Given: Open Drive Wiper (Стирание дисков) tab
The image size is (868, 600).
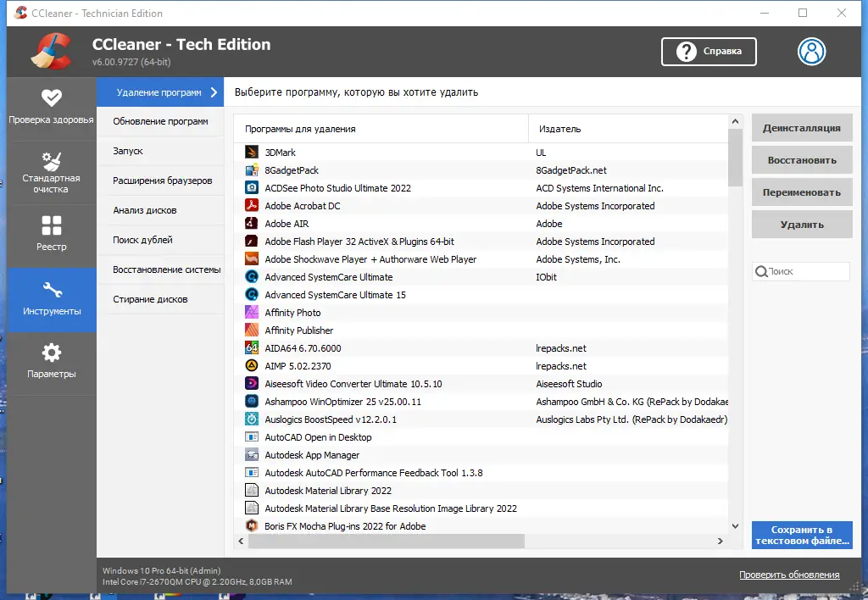Looking at the screenshot, I should pyautogui.click(x=160, y=299).
